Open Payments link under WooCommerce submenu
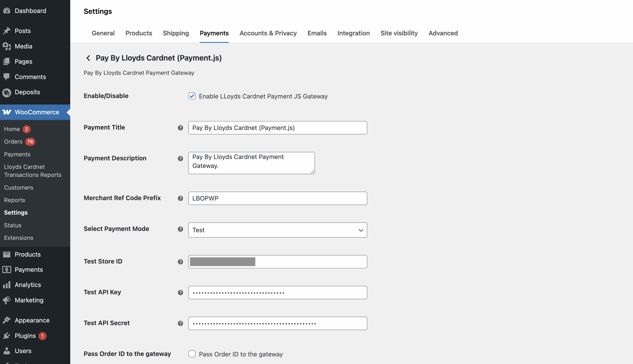Screen dimensions: 633x364 pos(17,154)
